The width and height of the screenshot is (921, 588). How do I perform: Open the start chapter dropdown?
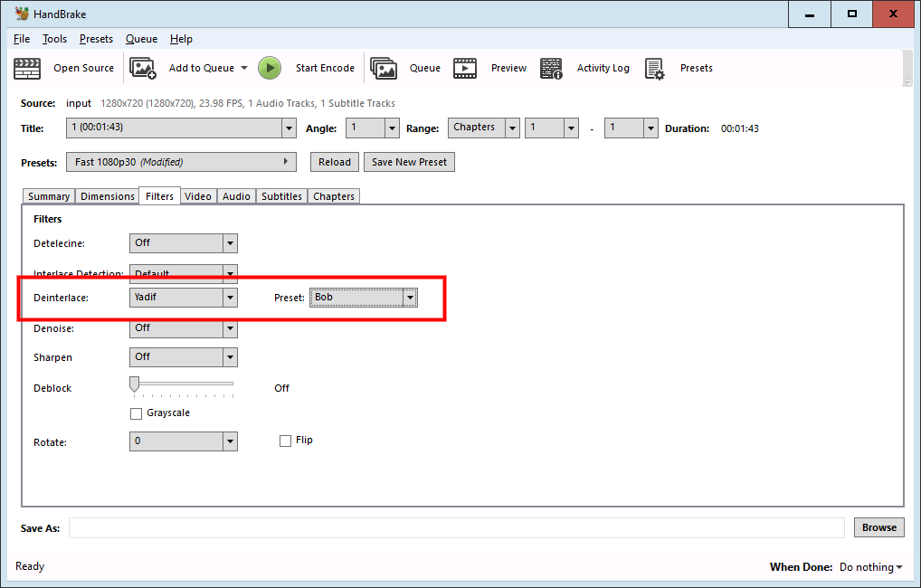coord(552,128)
